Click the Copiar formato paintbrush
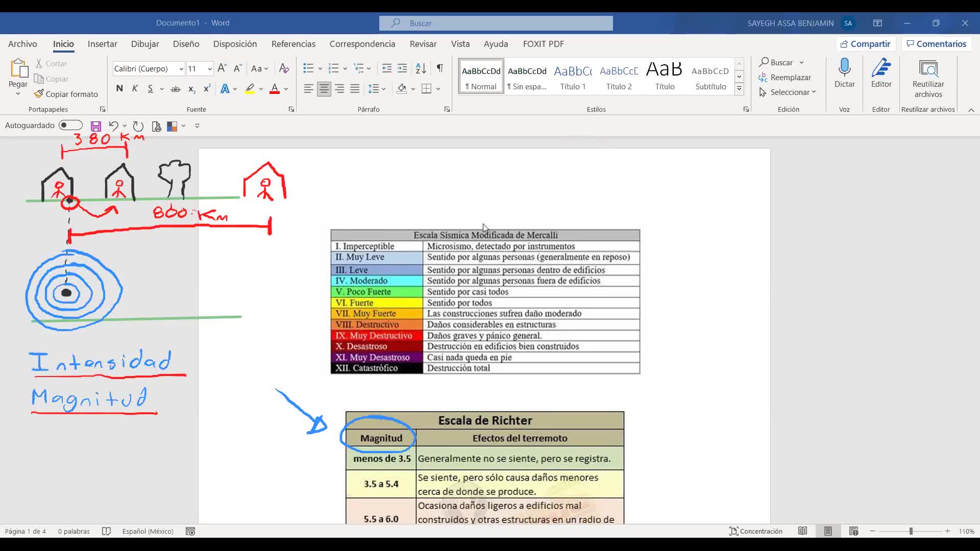 pyautogui.click(x=66, y=94)
